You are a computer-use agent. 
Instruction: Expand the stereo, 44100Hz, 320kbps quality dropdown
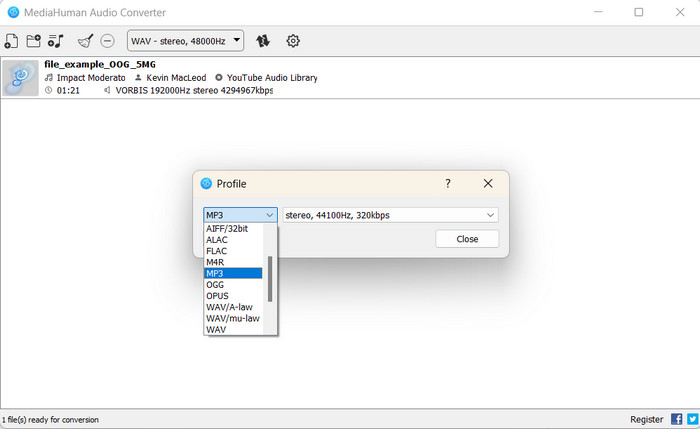390,215
